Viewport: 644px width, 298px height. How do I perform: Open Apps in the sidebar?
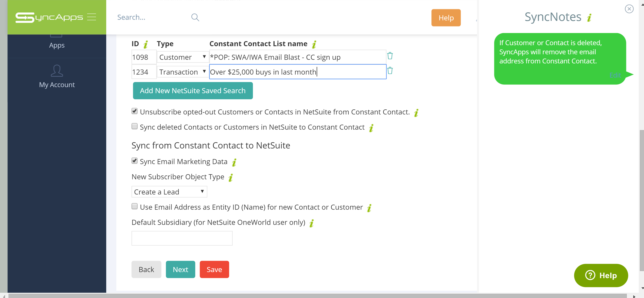57,45
